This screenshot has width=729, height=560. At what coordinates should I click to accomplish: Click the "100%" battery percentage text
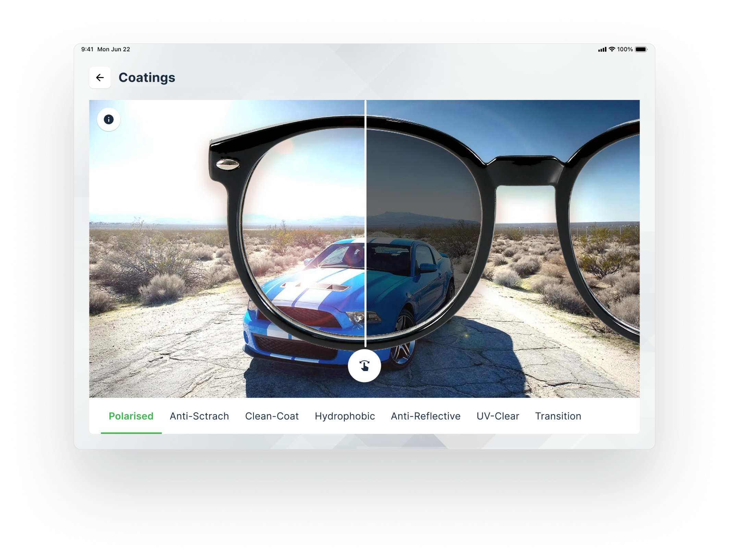(x=625, y=49)
